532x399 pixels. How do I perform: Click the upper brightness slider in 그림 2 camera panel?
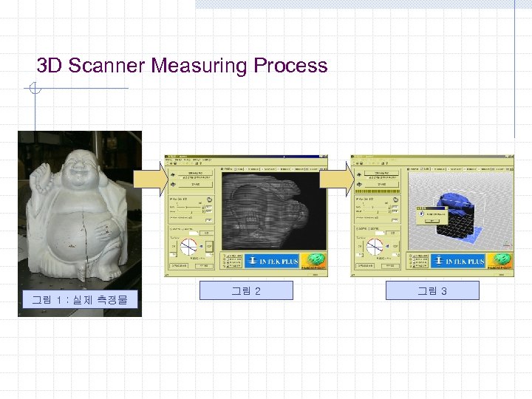189,207
